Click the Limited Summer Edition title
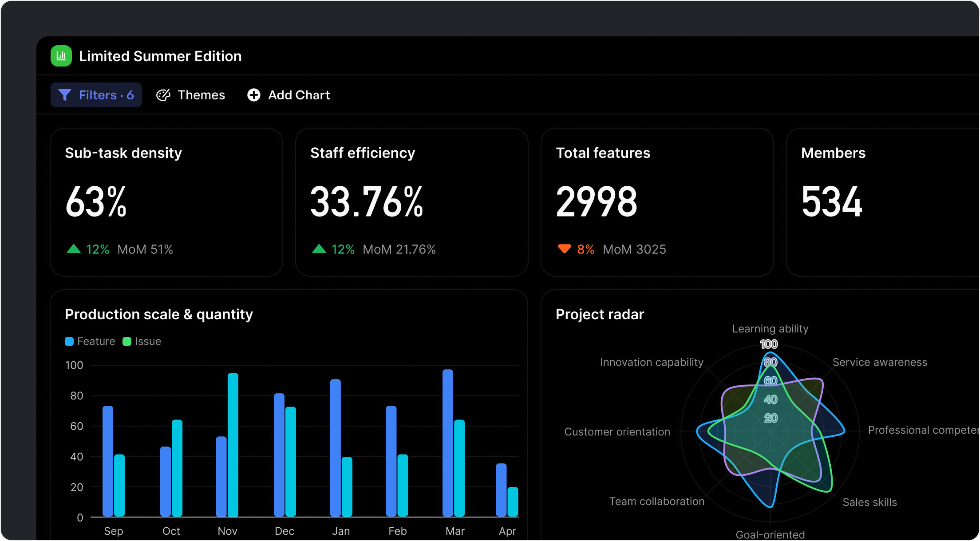 [160, 56]
